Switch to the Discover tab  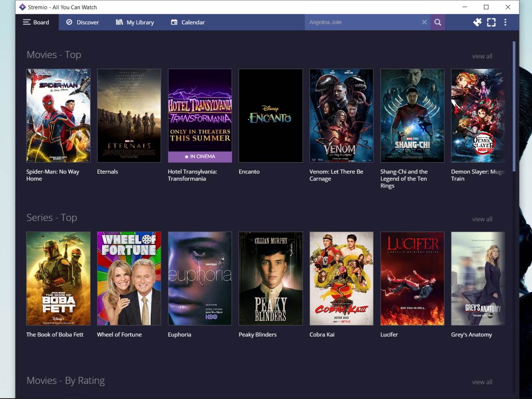(87, 22)
